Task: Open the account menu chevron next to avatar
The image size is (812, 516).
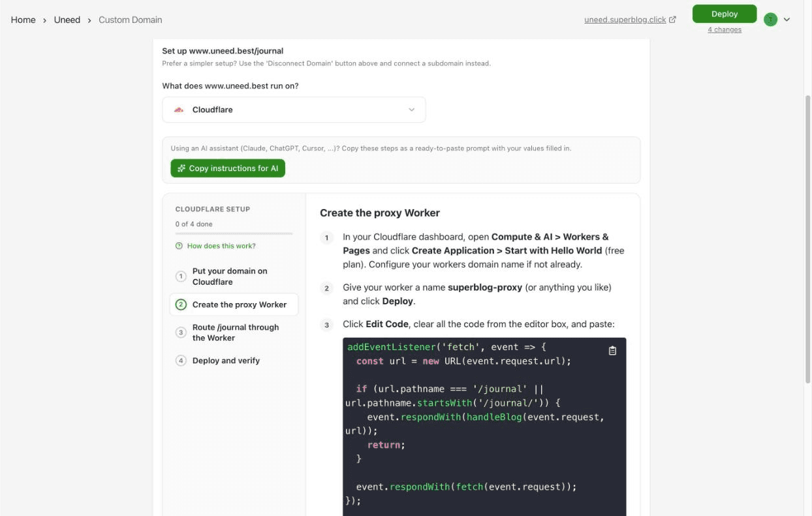Action: pos(787,20)
